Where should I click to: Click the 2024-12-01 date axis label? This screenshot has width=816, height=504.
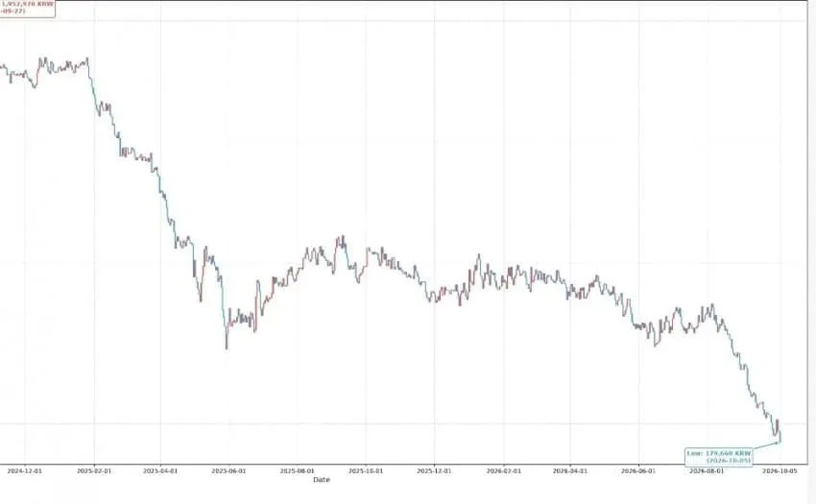pos(24,470)
